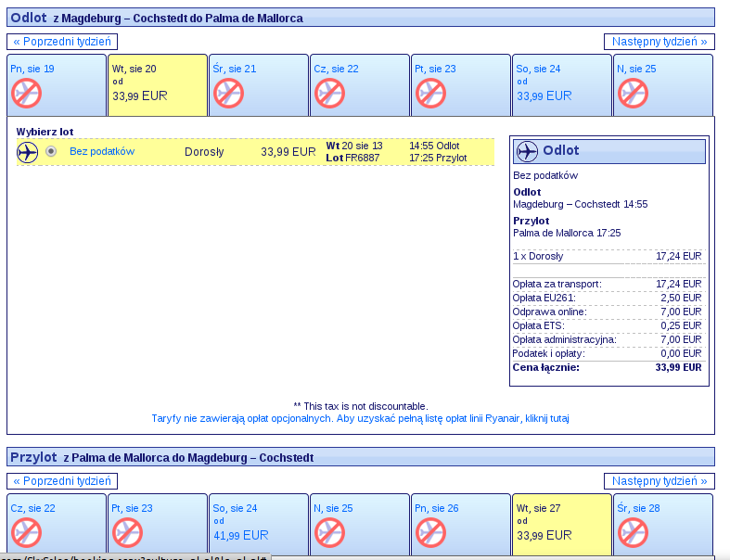Click no-flight icon on Pn, sie 26 return tab
The width and height of the screenshot is (730, 560).
click(430, 532)
